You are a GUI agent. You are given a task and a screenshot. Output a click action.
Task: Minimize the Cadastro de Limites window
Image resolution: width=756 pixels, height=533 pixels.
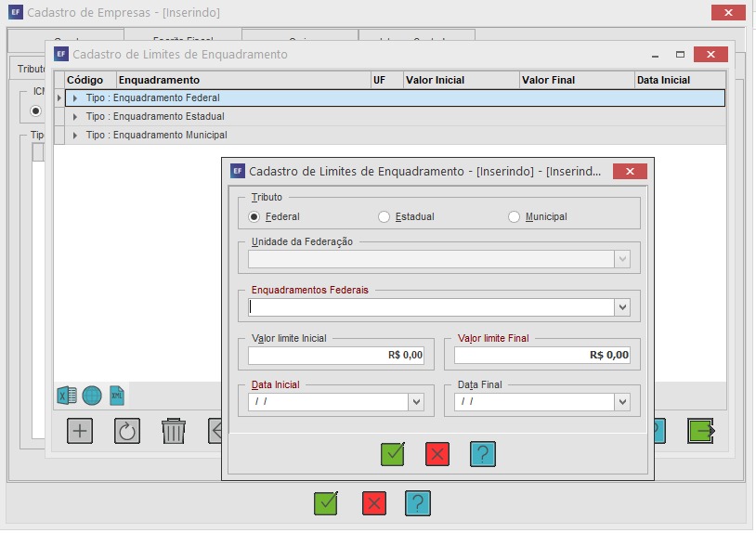655,56
